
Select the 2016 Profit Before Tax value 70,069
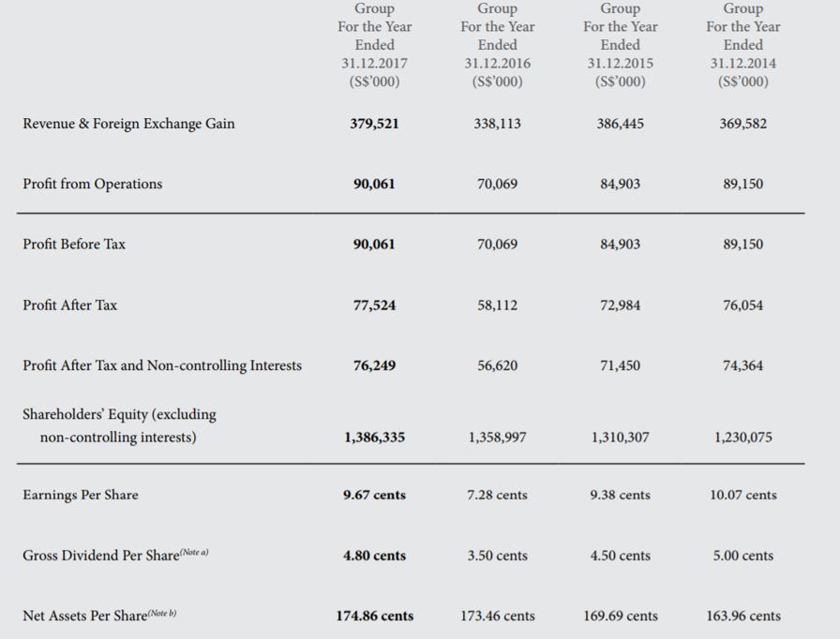497,245
